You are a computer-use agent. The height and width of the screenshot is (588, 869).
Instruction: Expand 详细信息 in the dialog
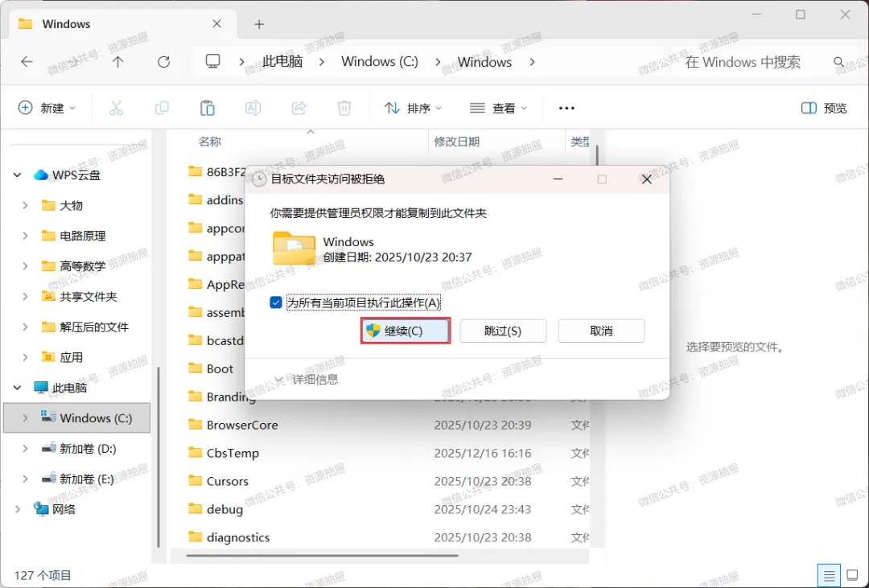coord(307,379)
